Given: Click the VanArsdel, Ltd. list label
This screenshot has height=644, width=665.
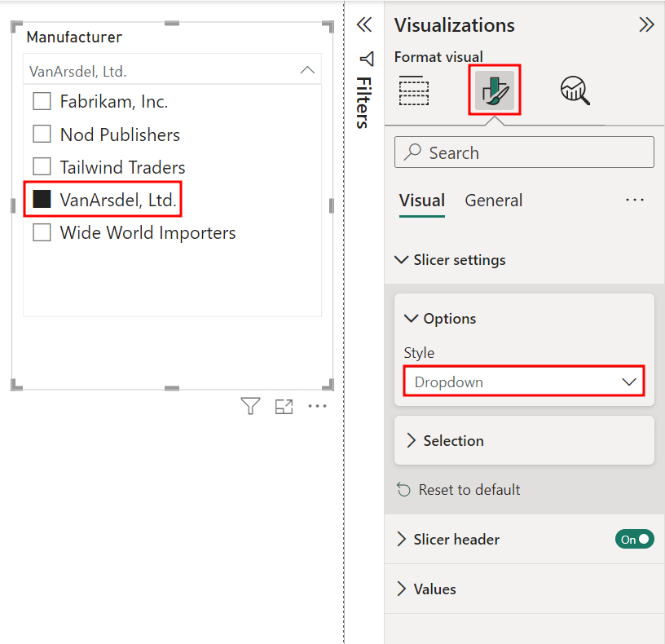Looking at the screenshot, I should click(x=118, y=200).
